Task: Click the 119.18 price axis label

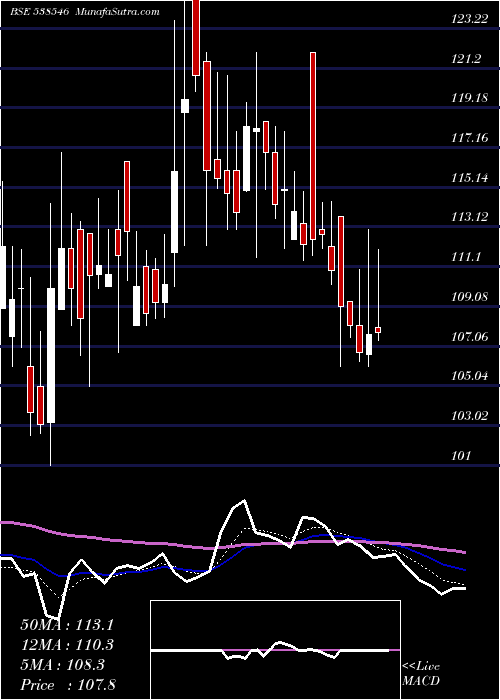Action: tap(470, 98)
